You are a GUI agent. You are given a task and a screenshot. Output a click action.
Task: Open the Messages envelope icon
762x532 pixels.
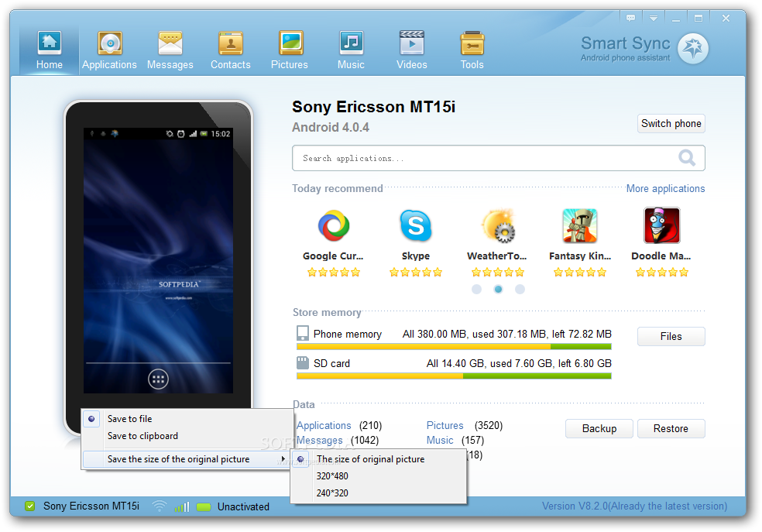tap(170, 43)
